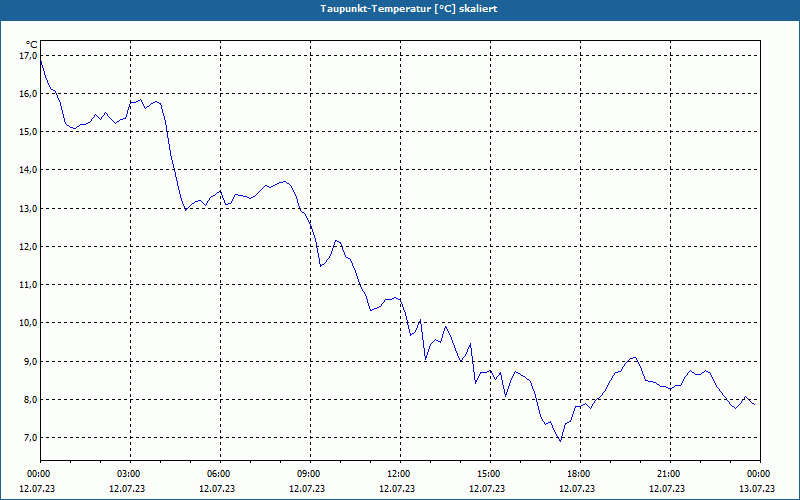Select the 12.07.23 date beneath 15:00
800x500 pixels.
point(487,488)
